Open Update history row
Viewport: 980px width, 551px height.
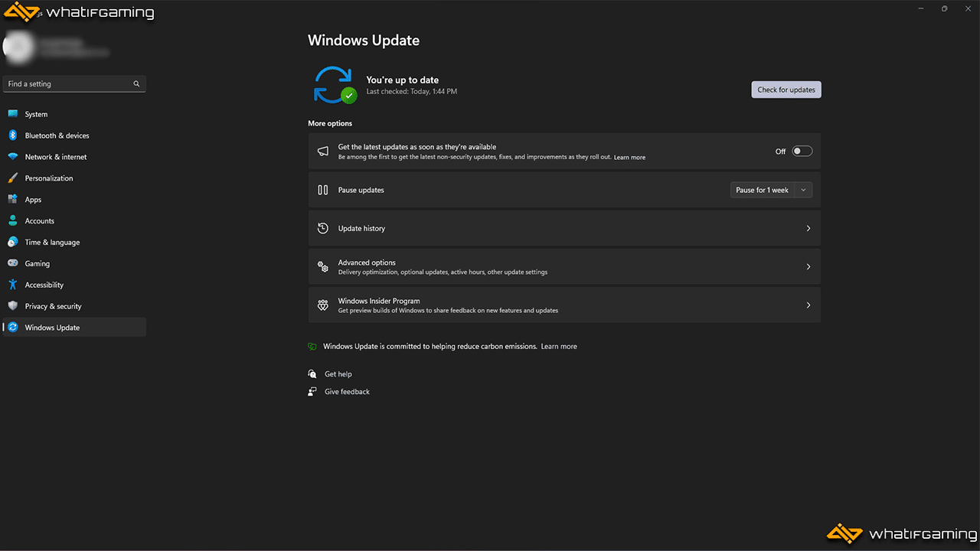click(x=564, y=228)
